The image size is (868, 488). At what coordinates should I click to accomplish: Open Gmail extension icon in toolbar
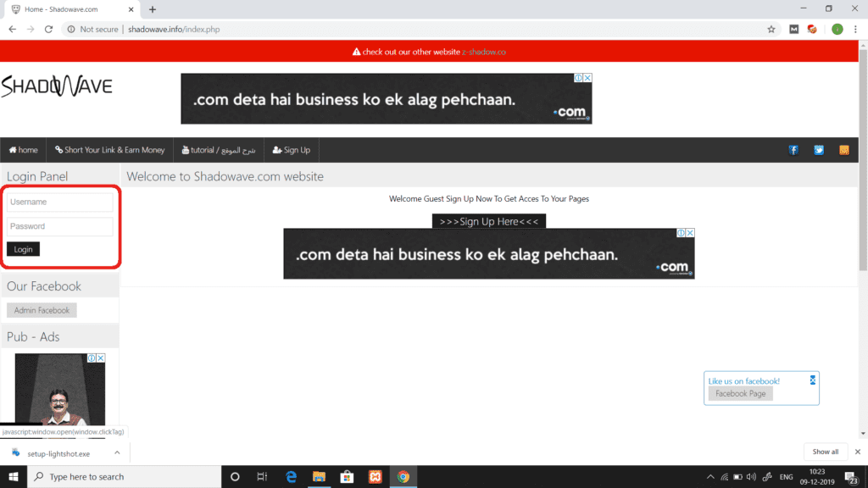[x=793, y=30]
